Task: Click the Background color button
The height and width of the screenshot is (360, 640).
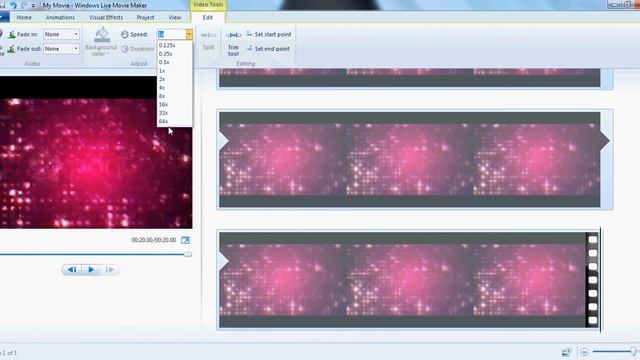Action: pos(101,42)
